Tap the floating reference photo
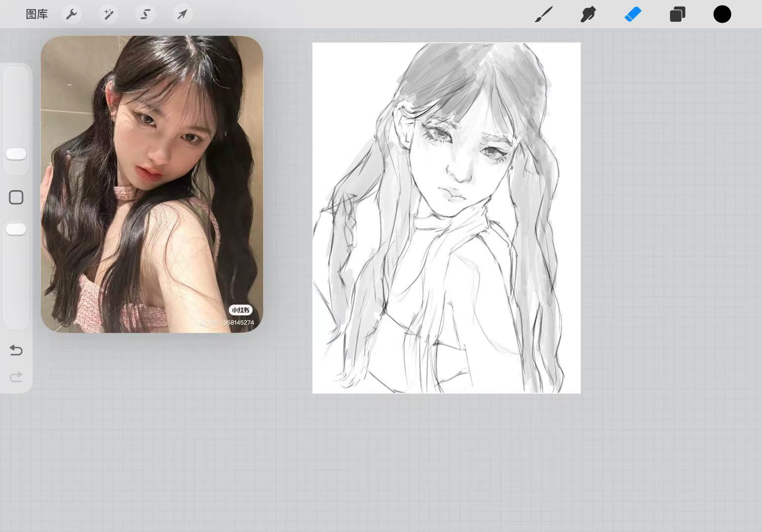The width and height of the screenshot is (762, 532). click(x=152, y=184)
